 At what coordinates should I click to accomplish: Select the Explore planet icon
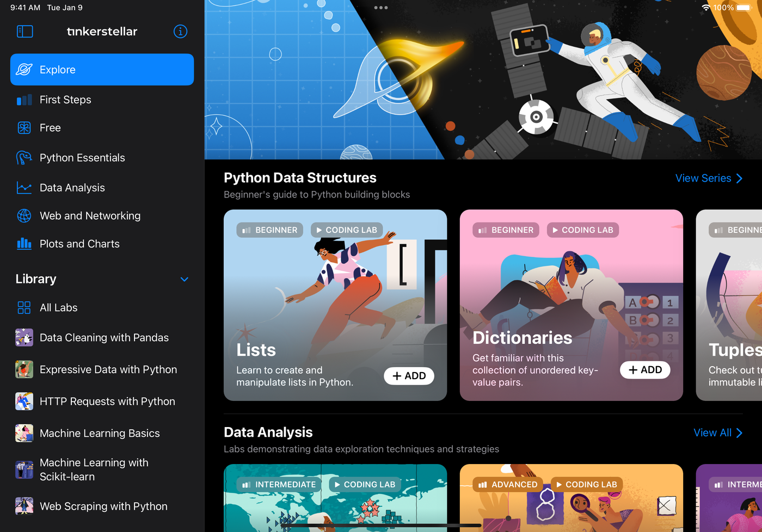(24, 70)
